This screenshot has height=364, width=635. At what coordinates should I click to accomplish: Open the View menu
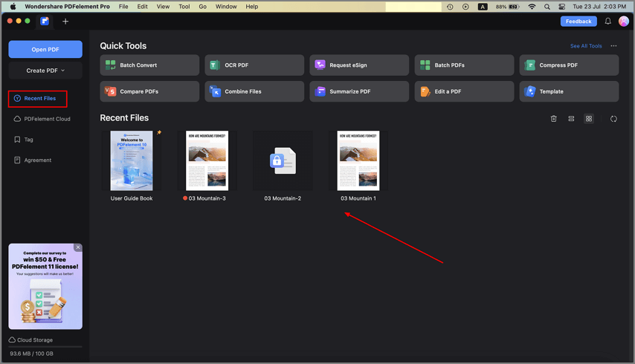coord(163,7)
